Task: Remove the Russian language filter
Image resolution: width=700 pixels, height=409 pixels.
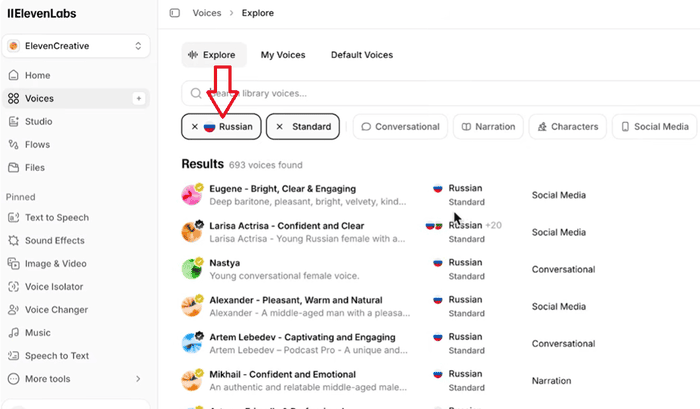Action: [x=195, y=127]
